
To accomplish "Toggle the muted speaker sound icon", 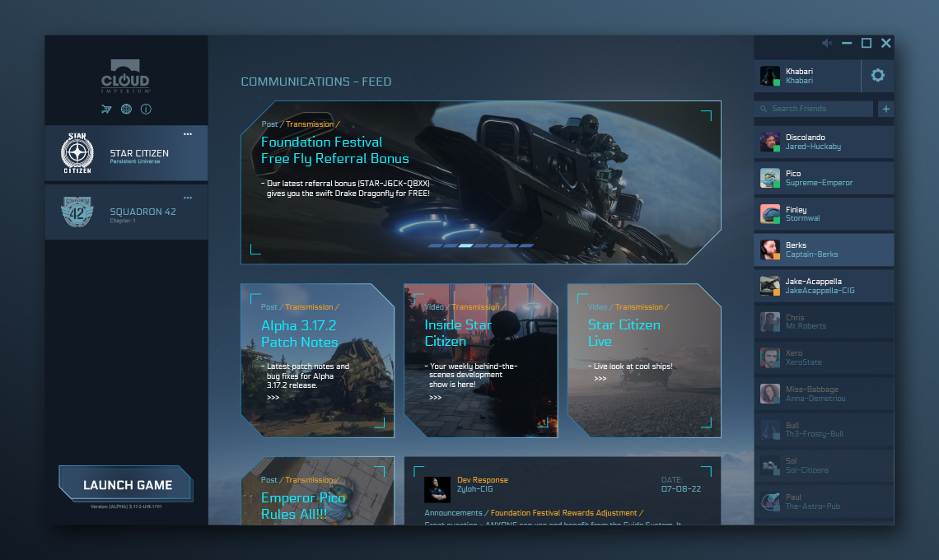I will (827, 43).
